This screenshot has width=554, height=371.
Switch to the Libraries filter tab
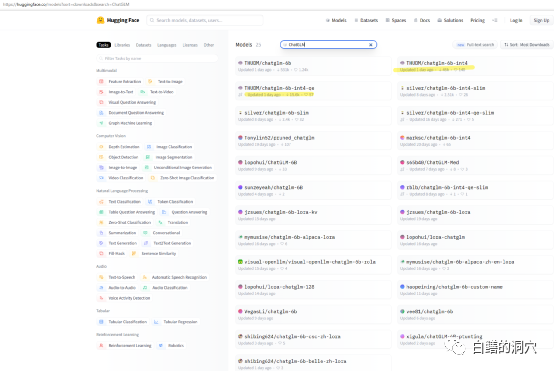(x=122, y=45)
